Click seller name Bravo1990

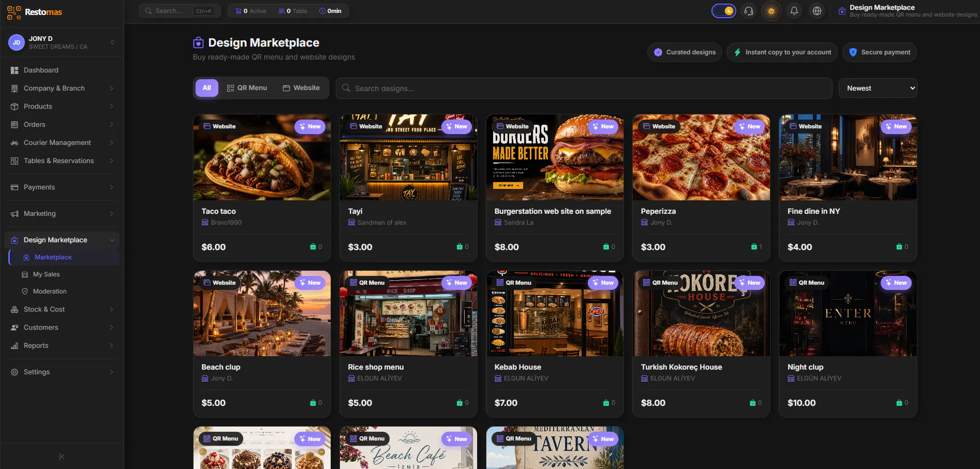[226, 223]
